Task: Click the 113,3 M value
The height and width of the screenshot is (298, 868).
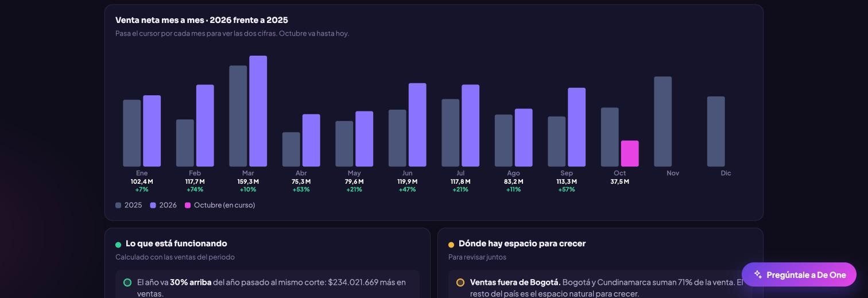Action: point(567,181)
